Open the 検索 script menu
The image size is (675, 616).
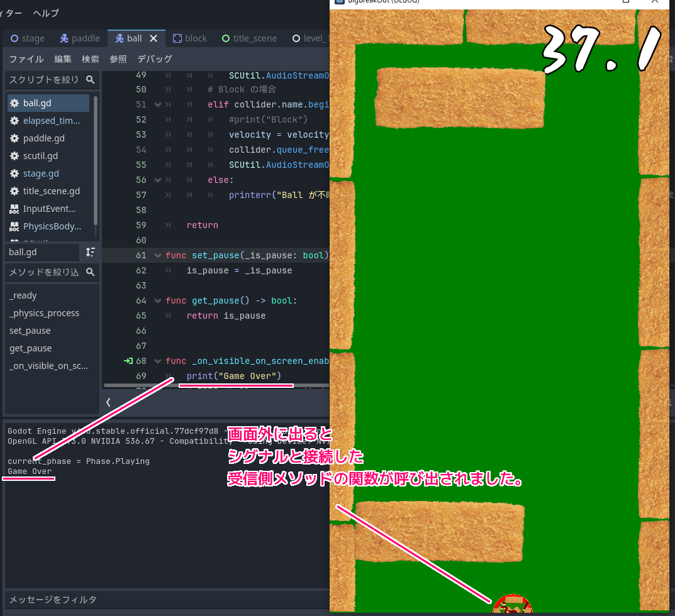point(91,59)
